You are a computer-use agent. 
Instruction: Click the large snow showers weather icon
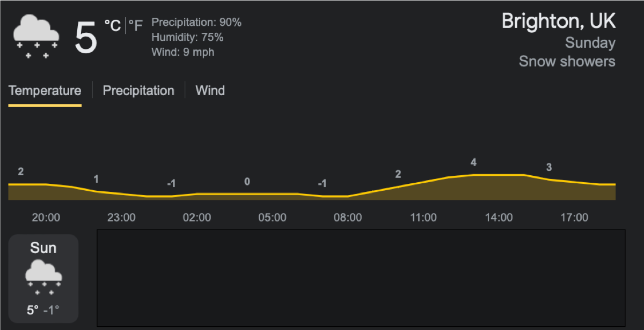35,37
